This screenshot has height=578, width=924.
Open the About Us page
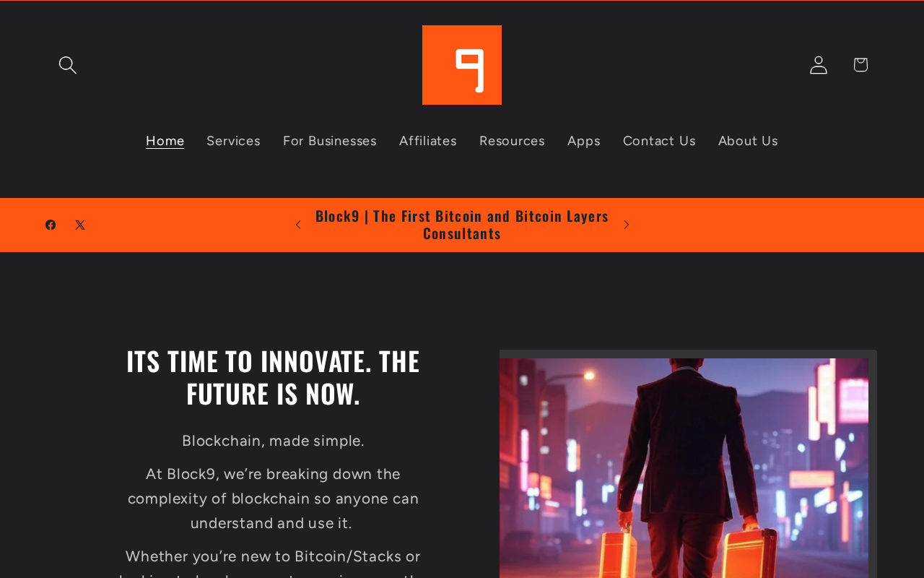(748, 141)
